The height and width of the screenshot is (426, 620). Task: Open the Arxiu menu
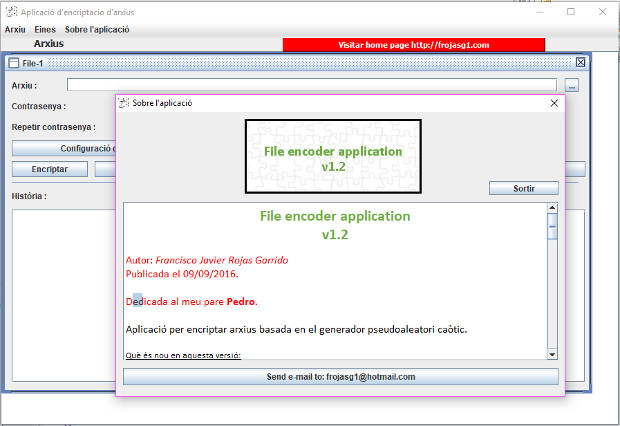(15, 30)
